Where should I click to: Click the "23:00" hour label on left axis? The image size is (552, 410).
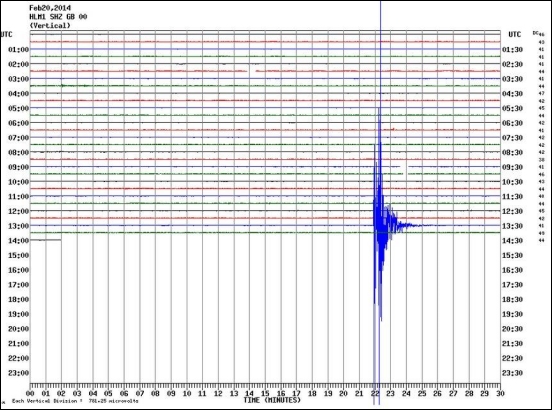point(19,373)
